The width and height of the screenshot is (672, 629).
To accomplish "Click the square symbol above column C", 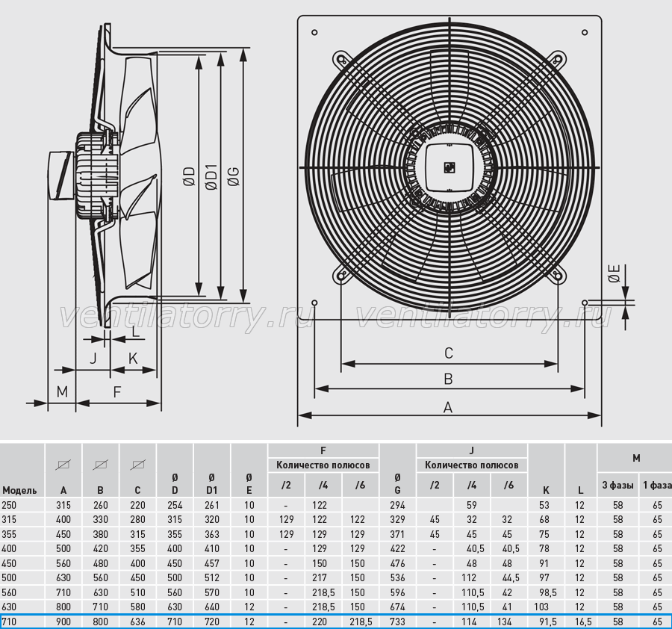I will point(137,465).
